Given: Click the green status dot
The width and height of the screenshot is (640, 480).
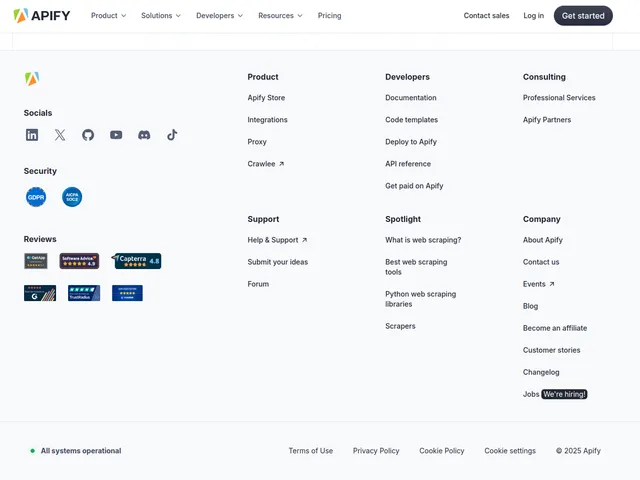Looking at the screenshot, I should (x=32, y=451).
